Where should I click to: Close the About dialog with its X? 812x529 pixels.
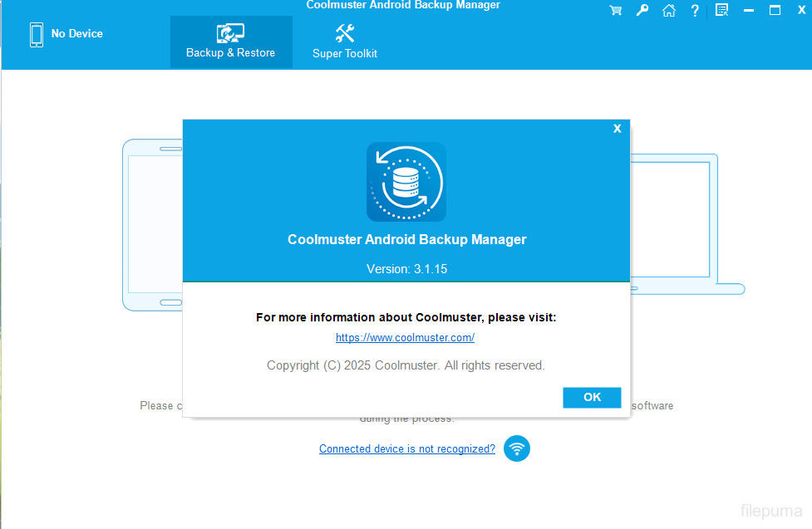tap(617, 128)
